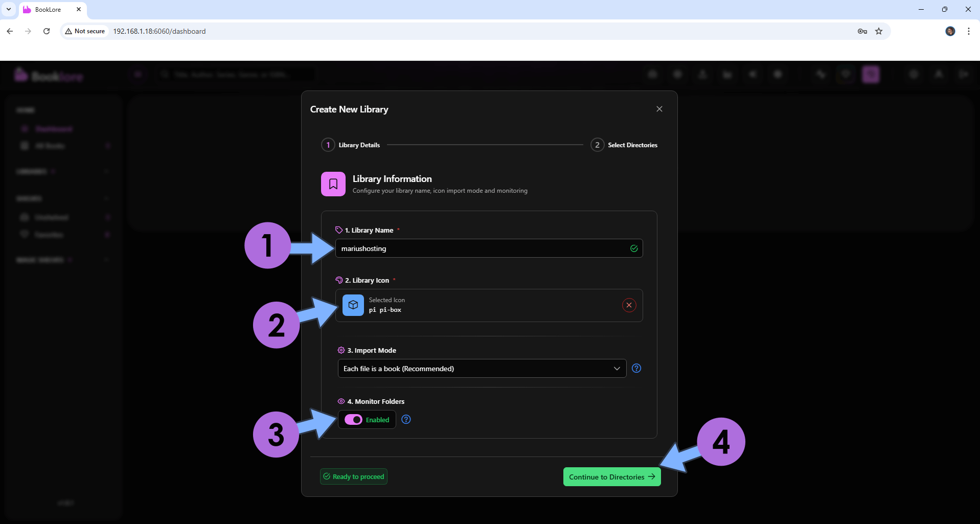This screenshot has width=980, height=524.
Task: Remove the selected pi-box icon
Action: 629,305
